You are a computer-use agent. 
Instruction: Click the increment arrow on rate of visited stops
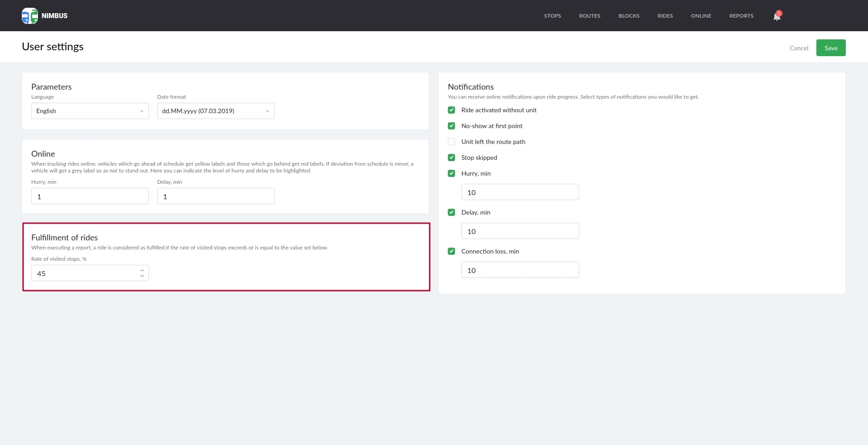coord(142,270)
